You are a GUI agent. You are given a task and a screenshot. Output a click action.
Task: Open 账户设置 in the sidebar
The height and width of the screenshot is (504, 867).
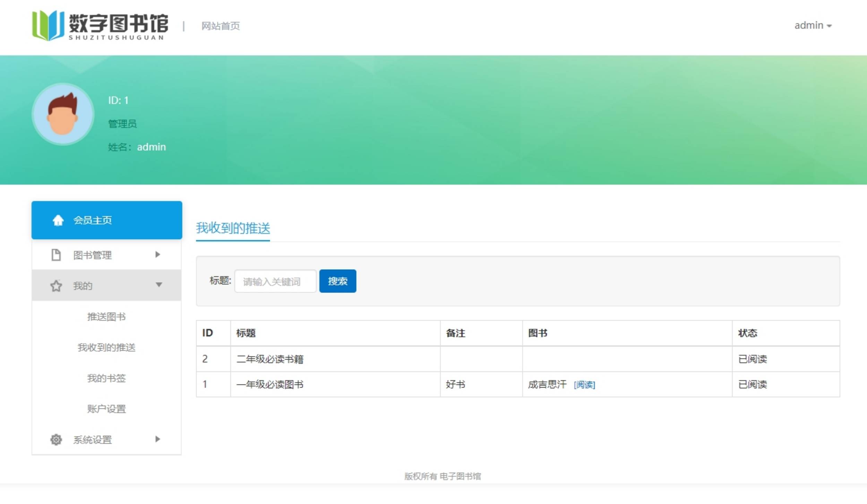(106, 409)
